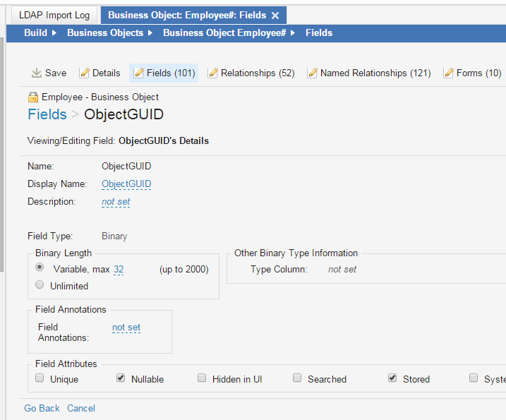
Task: Edit the ObjectGUID display name link
Action: pyautogui.click(x=126, y=184)
